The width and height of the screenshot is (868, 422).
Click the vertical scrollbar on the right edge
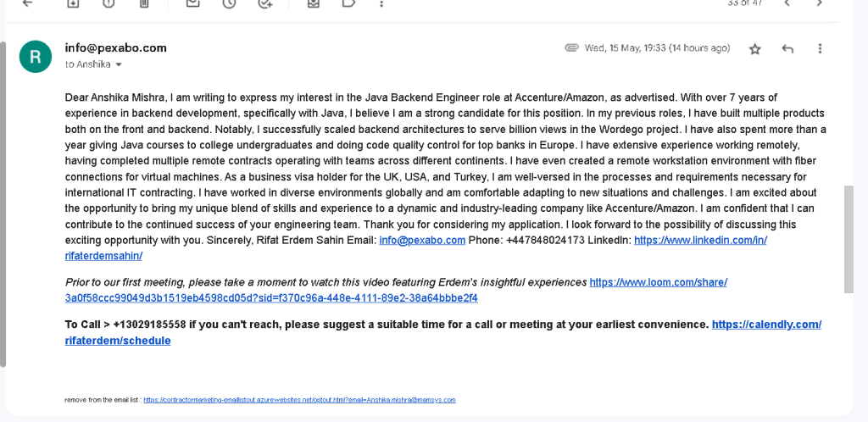point(849,240)
